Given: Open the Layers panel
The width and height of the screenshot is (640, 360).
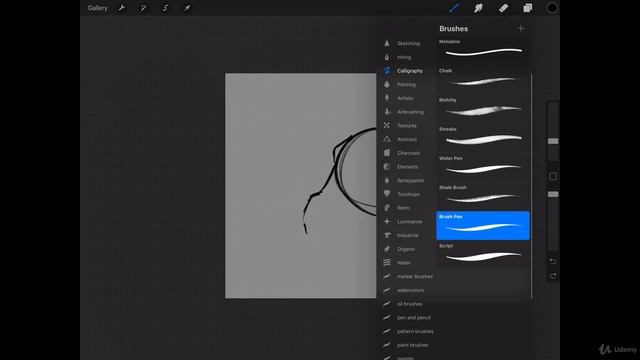Looking at the screenshot, I should click(x=528, y=8).
